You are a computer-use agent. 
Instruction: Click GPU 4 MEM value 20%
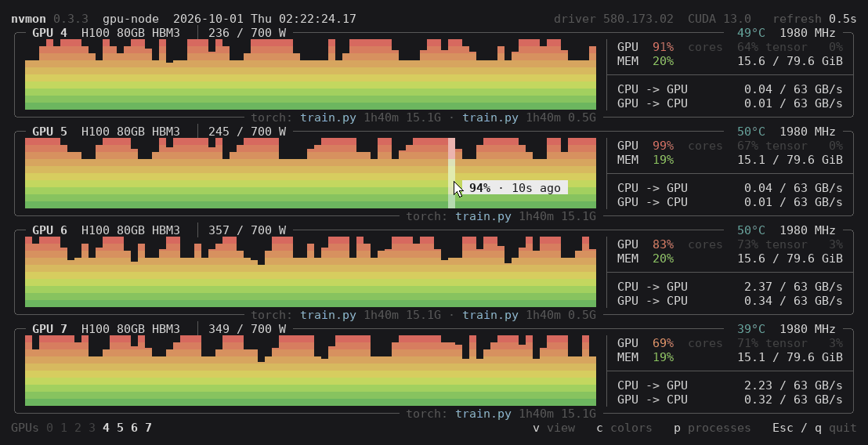pyautogui.click(x=664, y=61)
